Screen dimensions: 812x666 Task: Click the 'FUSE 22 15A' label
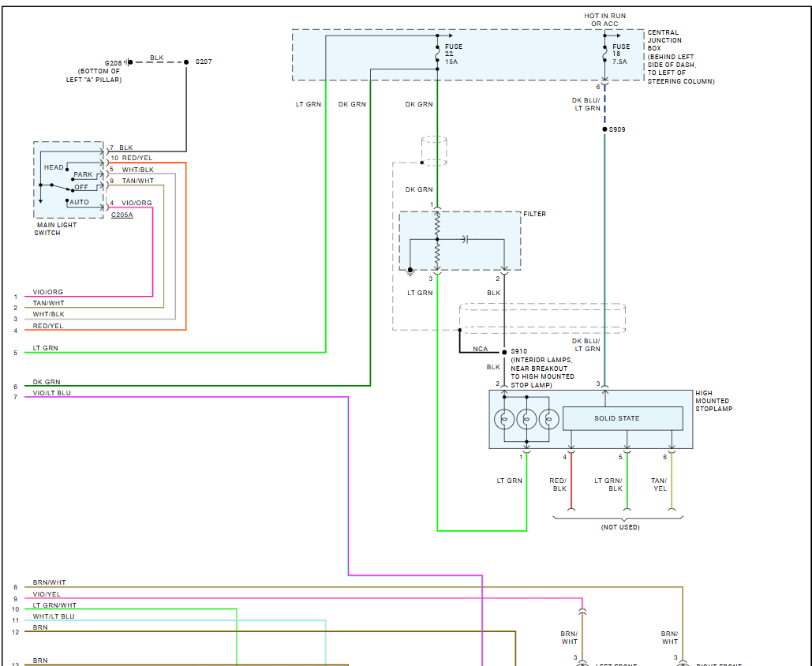click(454, 54)
